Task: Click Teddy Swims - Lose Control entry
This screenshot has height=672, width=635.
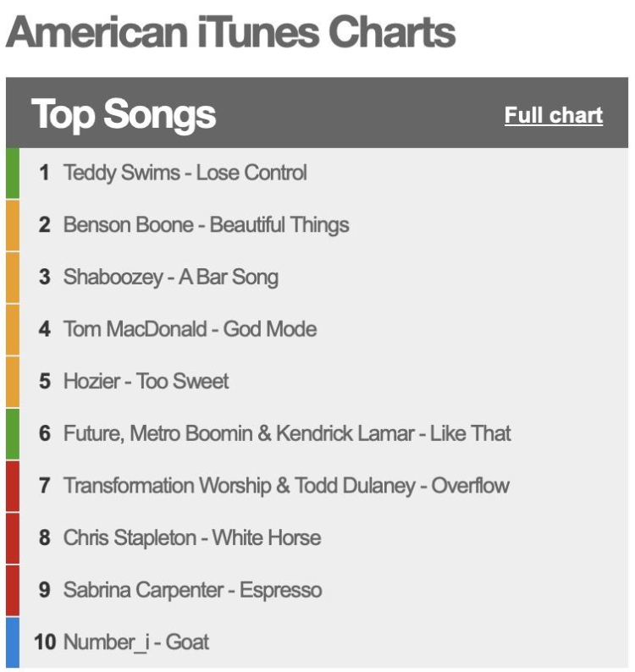Action: pyautogui.click(x=185, y=174)
